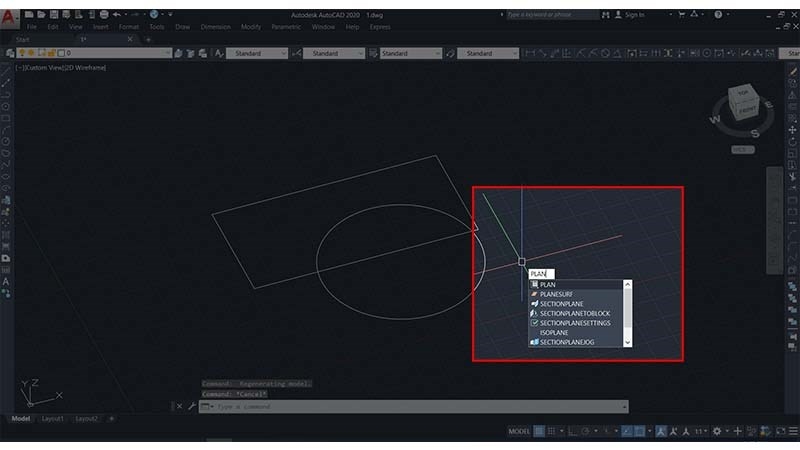This screenshot has height=450, width=800.
Task: Click the Open file quick-access icon
Action: (x=41, y=15)
